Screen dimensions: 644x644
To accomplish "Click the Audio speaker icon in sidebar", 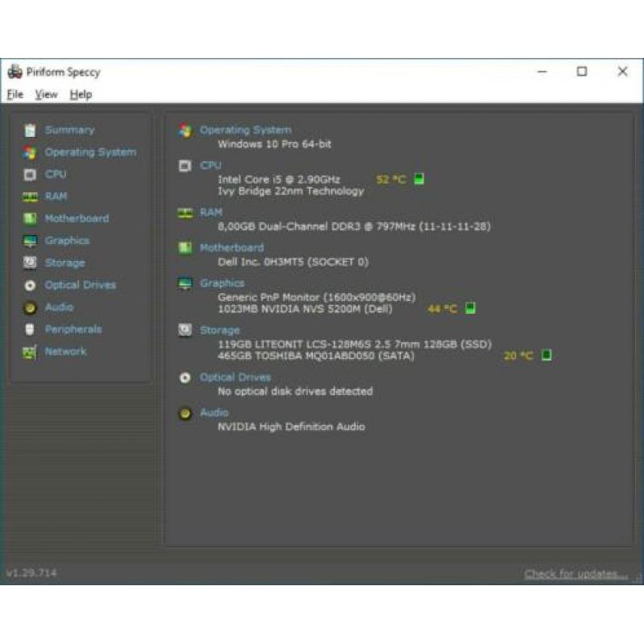I will click(x=30, y=308).
